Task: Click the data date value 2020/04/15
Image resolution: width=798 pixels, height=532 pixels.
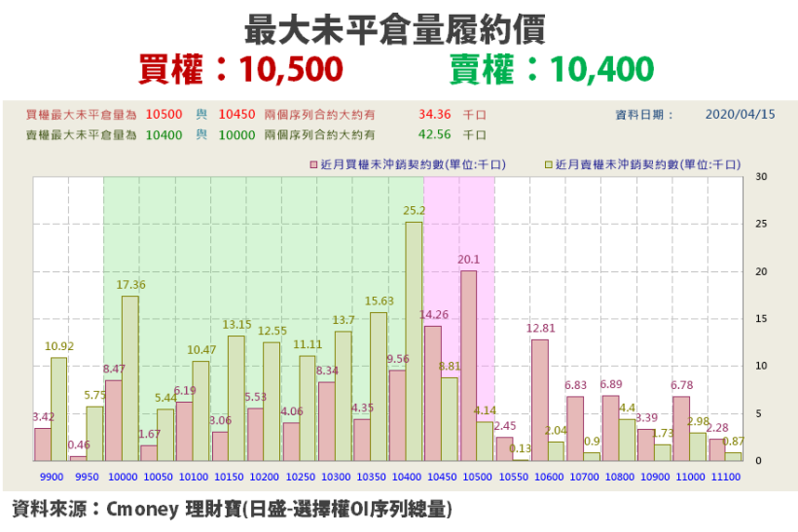Action: tap(740, 115)
